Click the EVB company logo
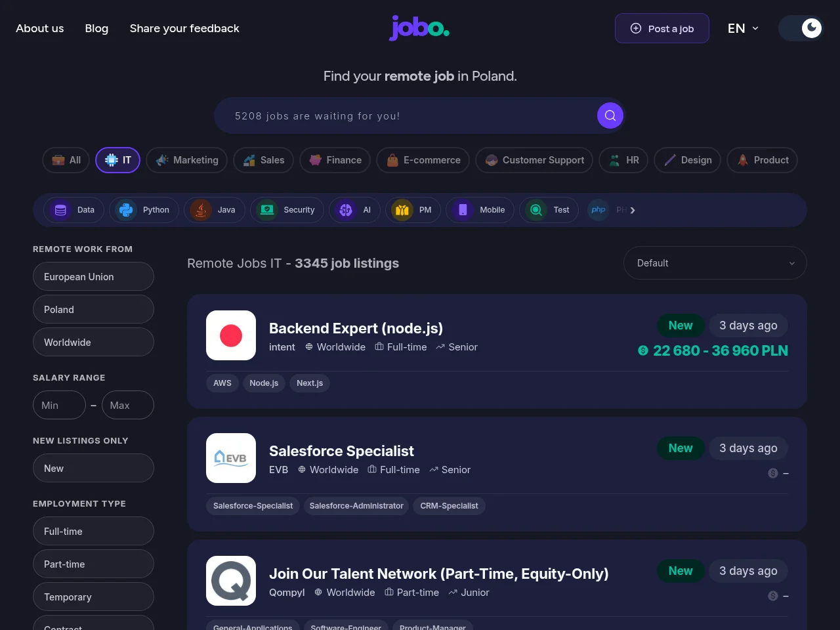The image size is (840, 630). click(231, 458)
